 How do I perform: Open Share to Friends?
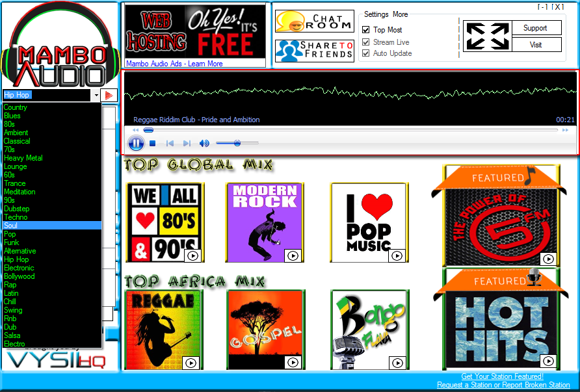coord(315,51)
